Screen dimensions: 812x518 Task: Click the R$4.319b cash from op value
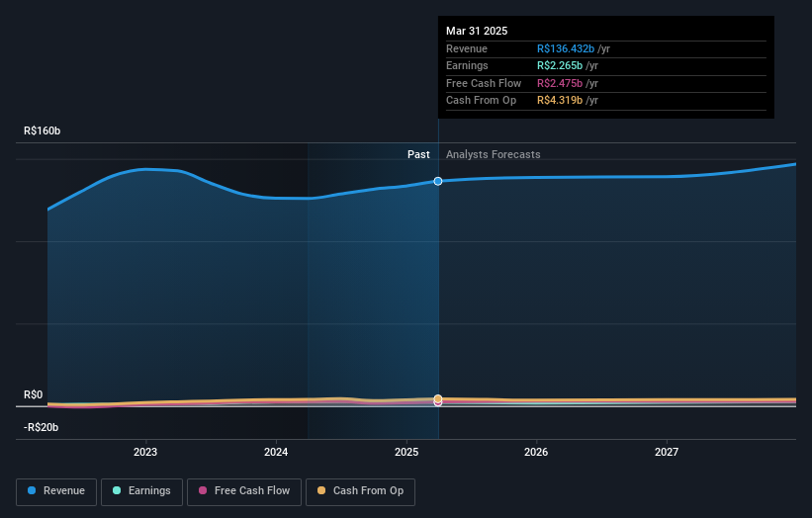pyautogui.click(x=559, y=101)
